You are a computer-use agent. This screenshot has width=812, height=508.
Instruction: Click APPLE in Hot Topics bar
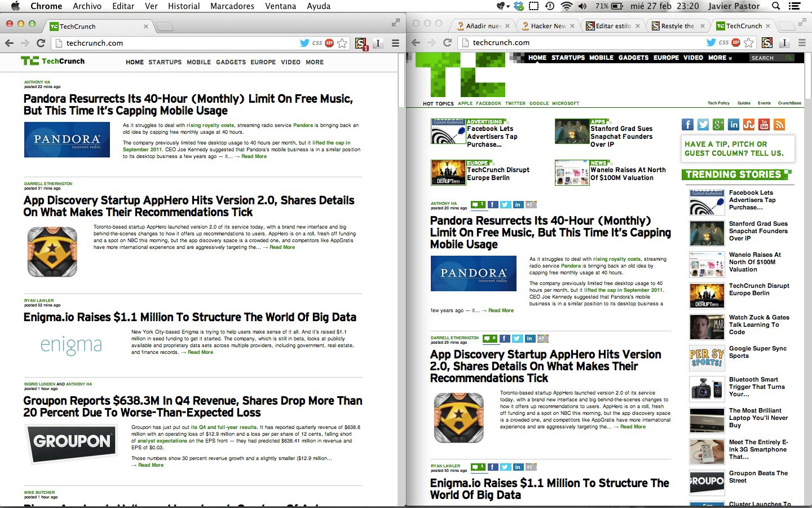[x=465, y=103]
